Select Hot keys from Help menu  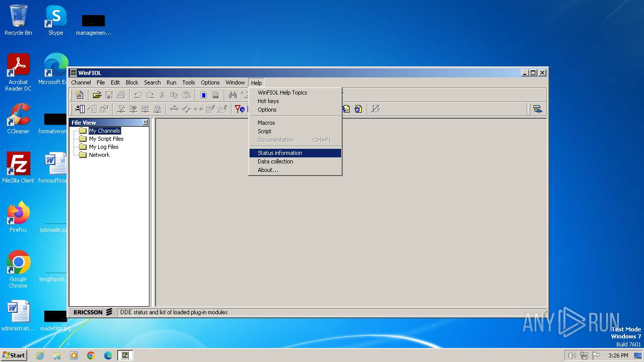click(295, 101)
